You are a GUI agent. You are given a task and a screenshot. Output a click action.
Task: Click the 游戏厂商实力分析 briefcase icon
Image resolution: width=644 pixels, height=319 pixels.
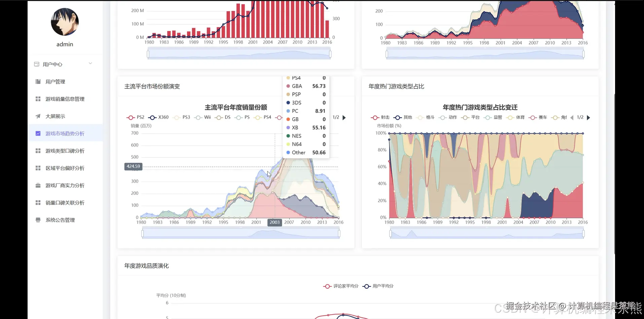[38, 185]
